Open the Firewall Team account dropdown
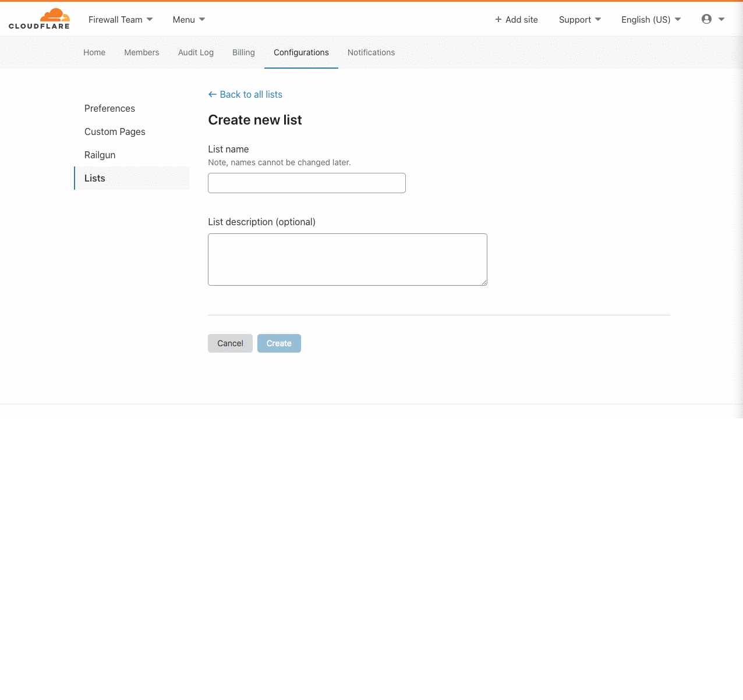 [x=121, y=20]
